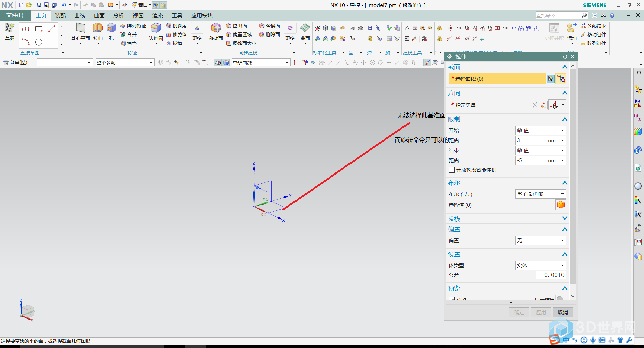Open 阵列特征 pattern feature

tap(133, 26)
